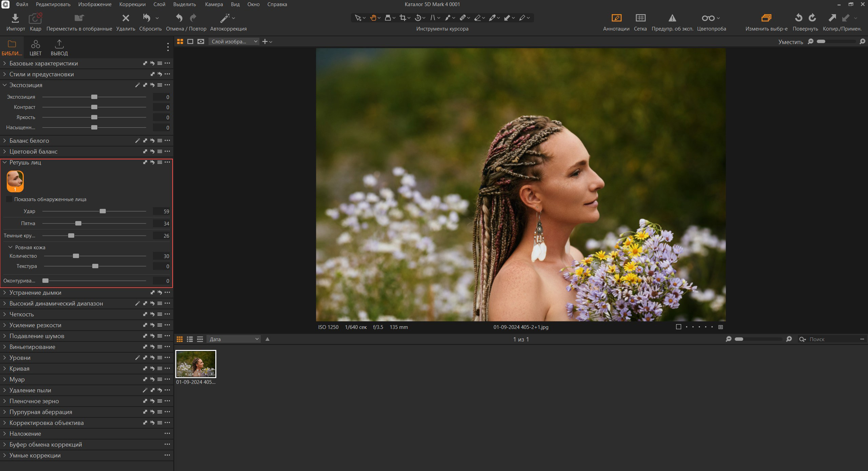Enable the Annotations (Аннотации) icon
The width and height of the screenshot is (868, 471).
coord(616,18)
